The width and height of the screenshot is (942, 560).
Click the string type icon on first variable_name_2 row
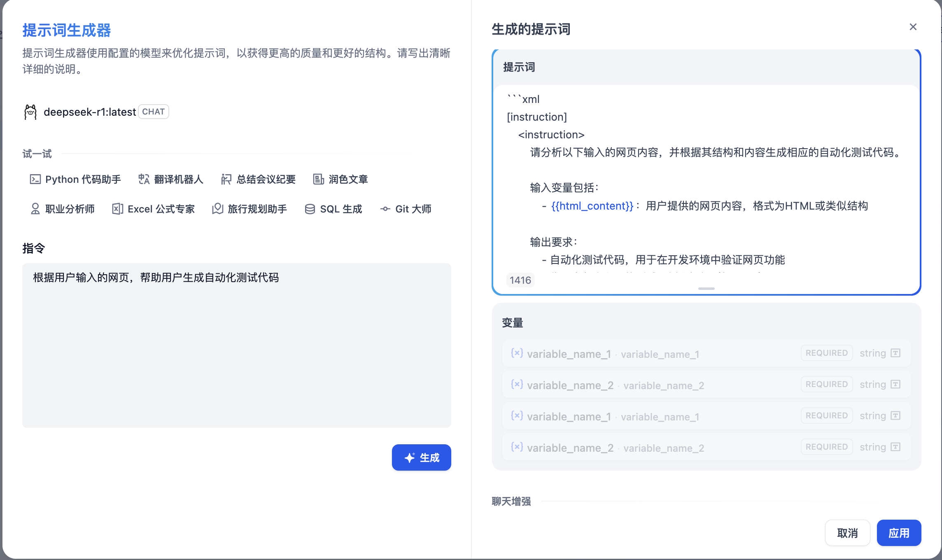coord(895,385)
